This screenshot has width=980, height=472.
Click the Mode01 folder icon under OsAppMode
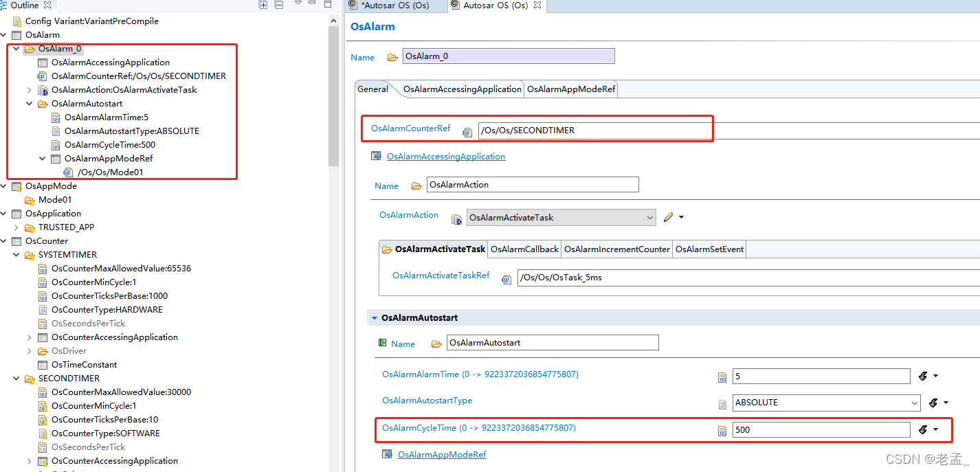[30, 200]
